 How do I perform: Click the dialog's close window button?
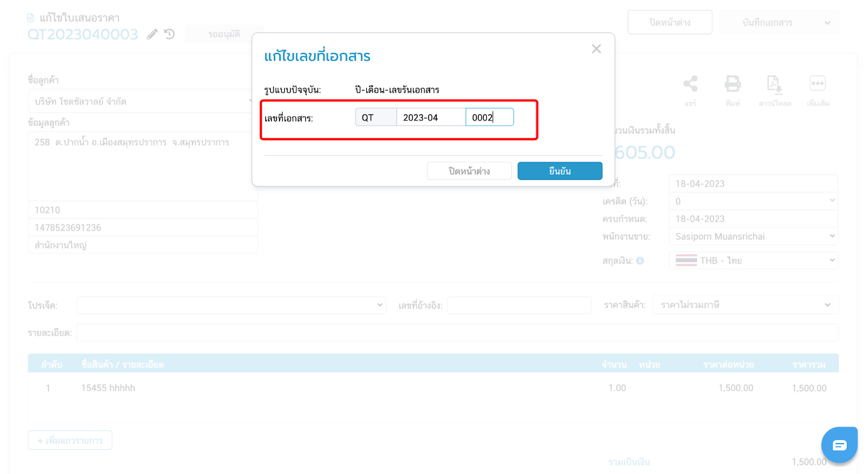click(x=469, y=171)
